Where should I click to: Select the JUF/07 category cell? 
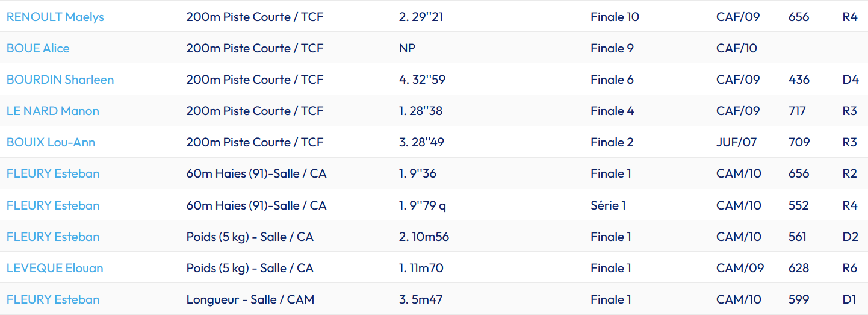coord(736,142)
